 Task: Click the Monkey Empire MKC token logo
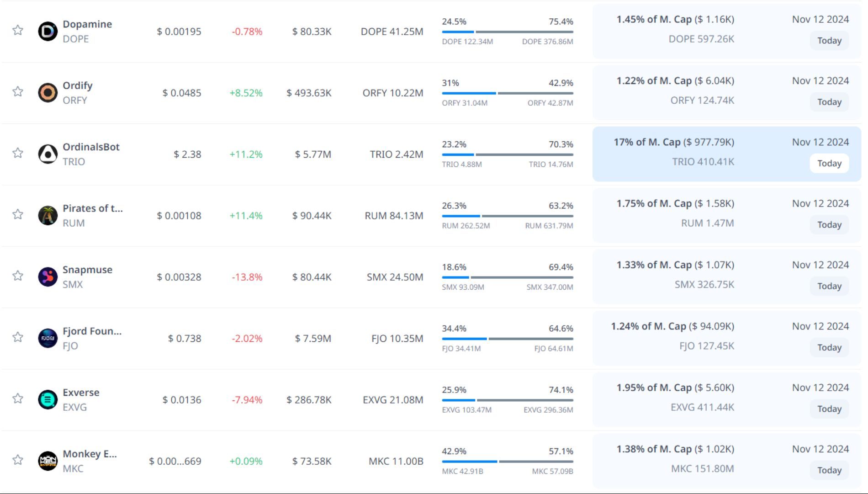tap(48, 461)
